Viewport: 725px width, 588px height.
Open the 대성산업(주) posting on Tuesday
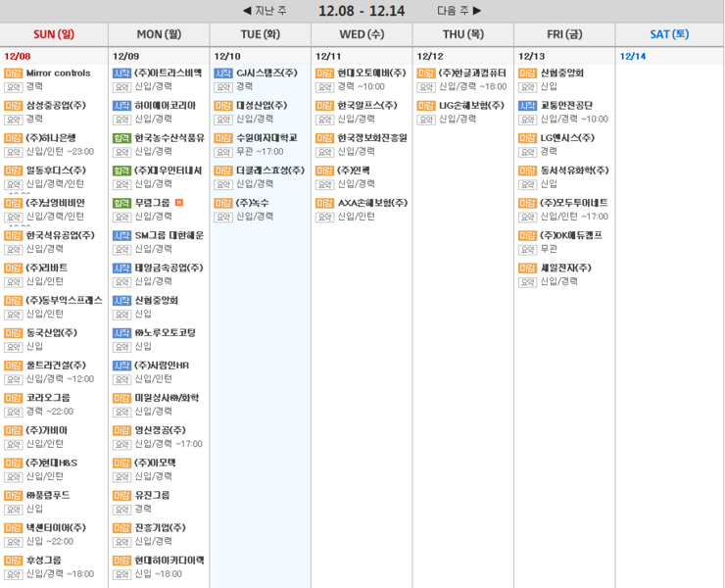pos(262,106)
